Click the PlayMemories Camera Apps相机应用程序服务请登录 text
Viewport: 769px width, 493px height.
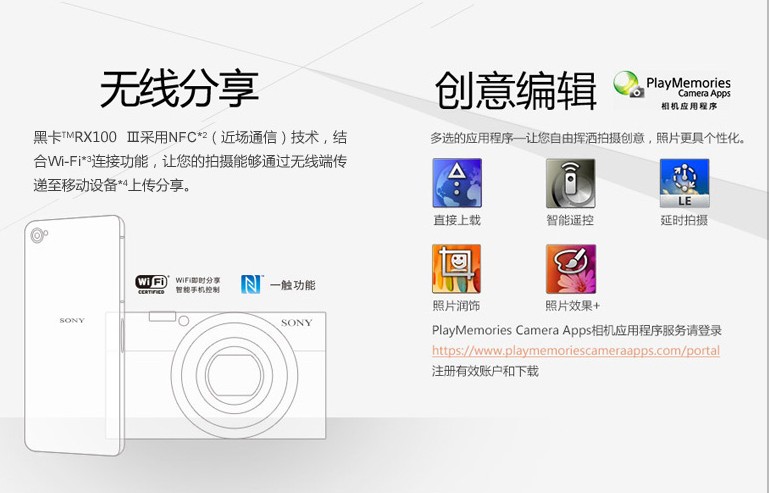pos(577,330)
